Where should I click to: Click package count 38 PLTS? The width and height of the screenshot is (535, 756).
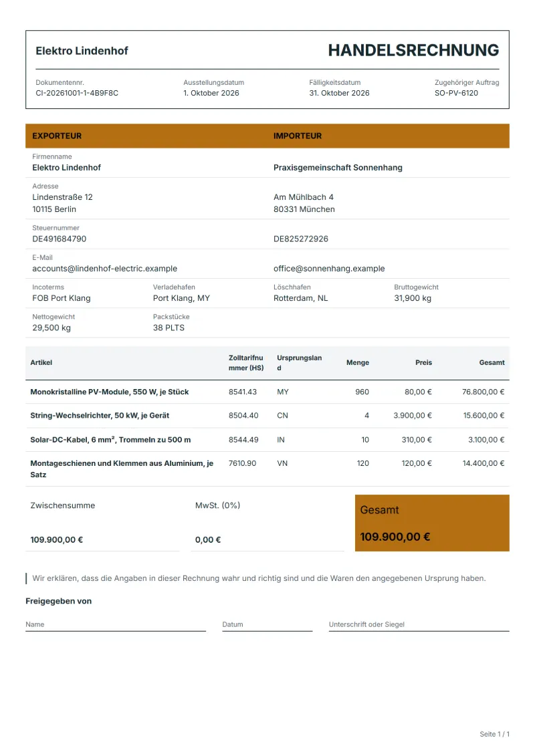coord(169,328)
